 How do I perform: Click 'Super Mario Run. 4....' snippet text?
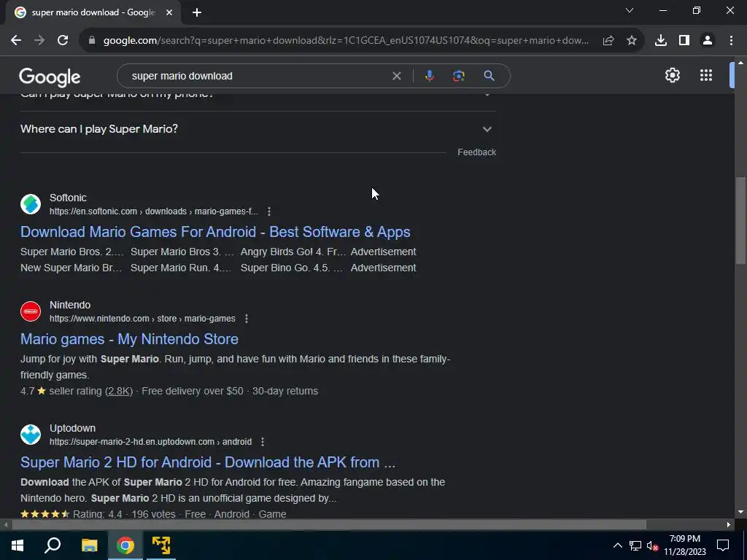[x=181, y=268]
